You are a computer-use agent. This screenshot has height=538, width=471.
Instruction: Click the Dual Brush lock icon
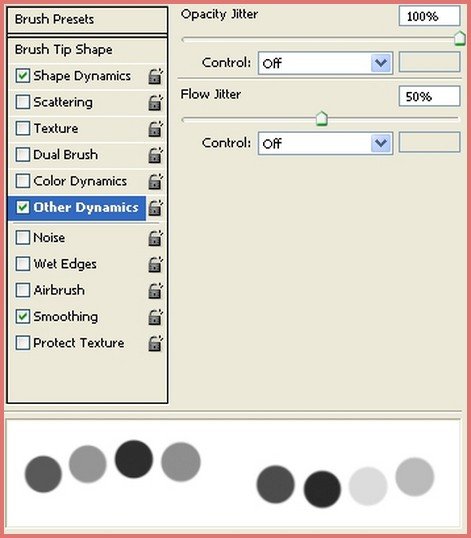155,155
